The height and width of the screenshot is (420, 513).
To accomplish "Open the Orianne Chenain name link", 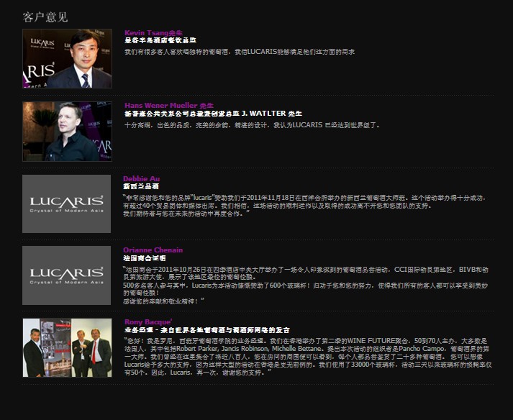I will coord(153,250).
